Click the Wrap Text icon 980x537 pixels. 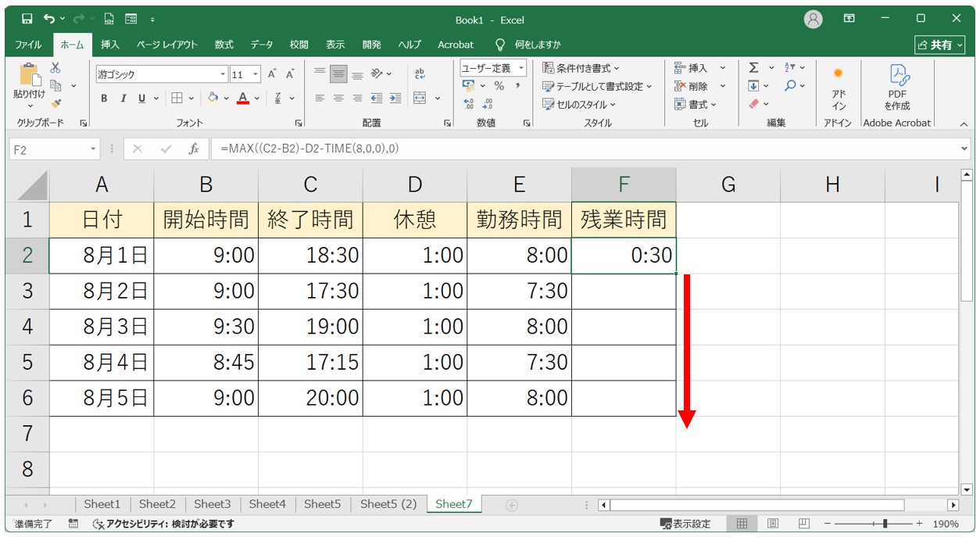pyautogui.click(x=420, y=74)
